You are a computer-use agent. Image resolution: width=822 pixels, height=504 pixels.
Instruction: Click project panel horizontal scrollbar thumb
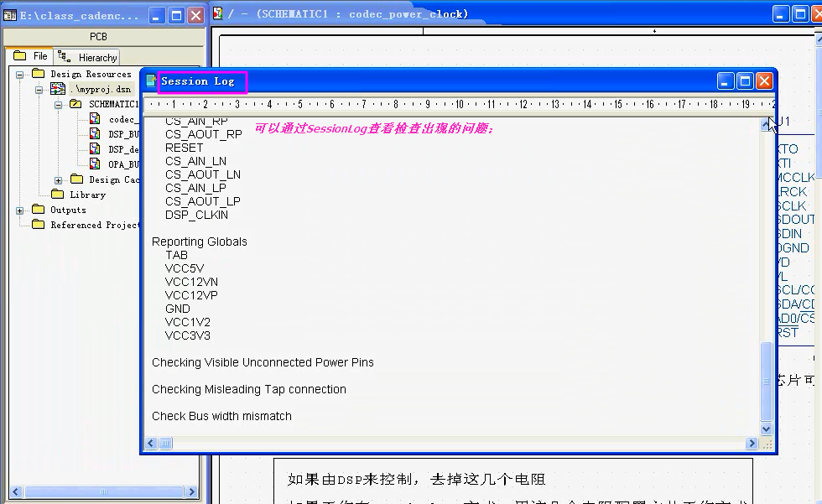click(x=103, y=491)
